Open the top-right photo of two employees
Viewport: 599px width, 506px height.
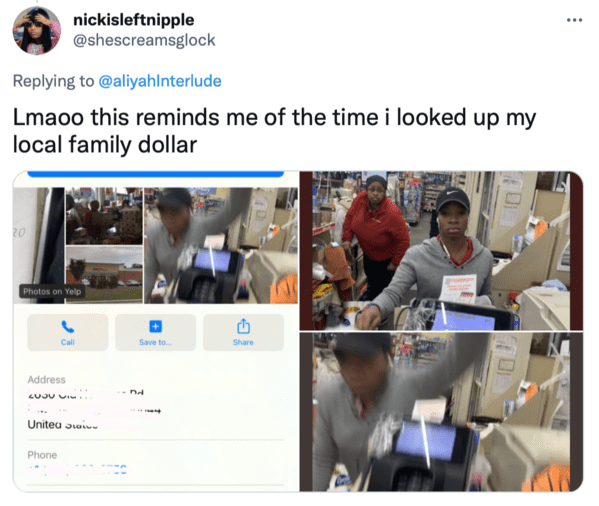point(441,251)
